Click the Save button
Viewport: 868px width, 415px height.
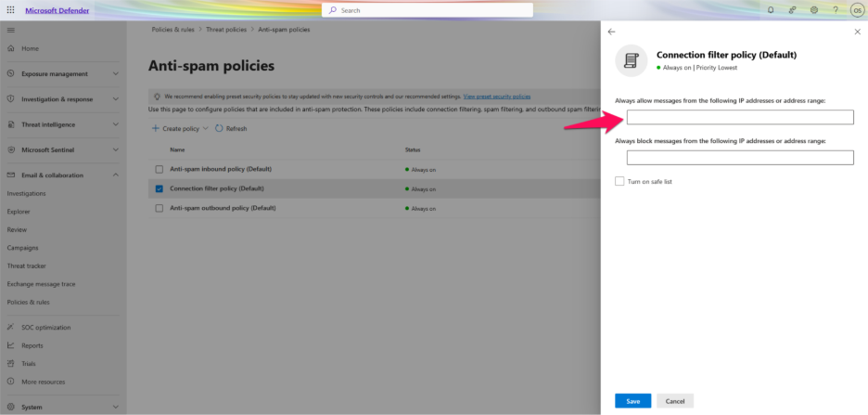coord(632,401)
